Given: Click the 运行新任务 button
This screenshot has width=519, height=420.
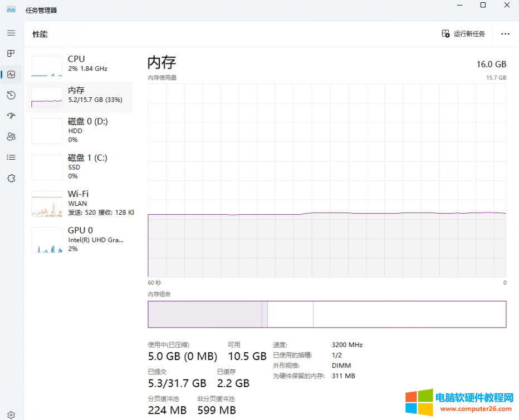Looking at the screenshot, I should [x=463, y=34].
